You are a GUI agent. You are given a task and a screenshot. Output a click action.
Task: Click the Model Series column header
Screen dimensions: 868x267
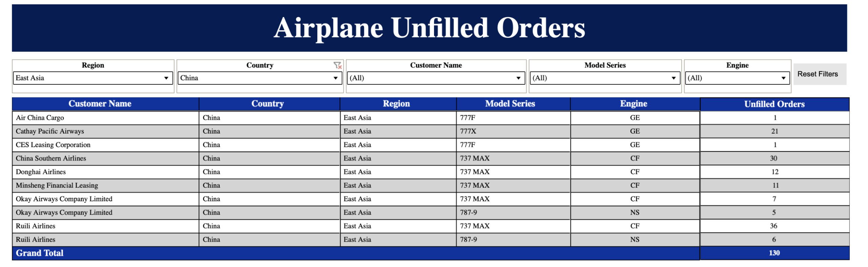point(510,104)
